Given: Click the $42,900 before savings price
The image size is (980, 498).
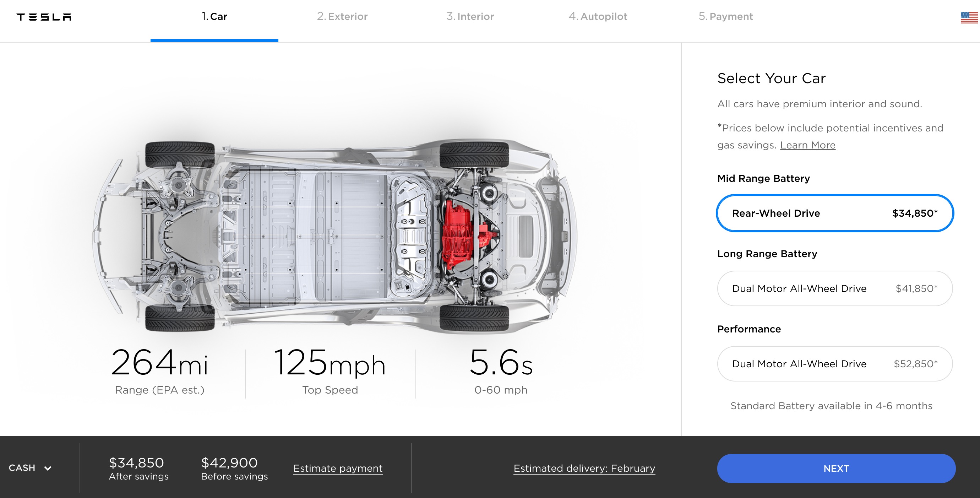Looking at the screenshot, I should point(229,463).
